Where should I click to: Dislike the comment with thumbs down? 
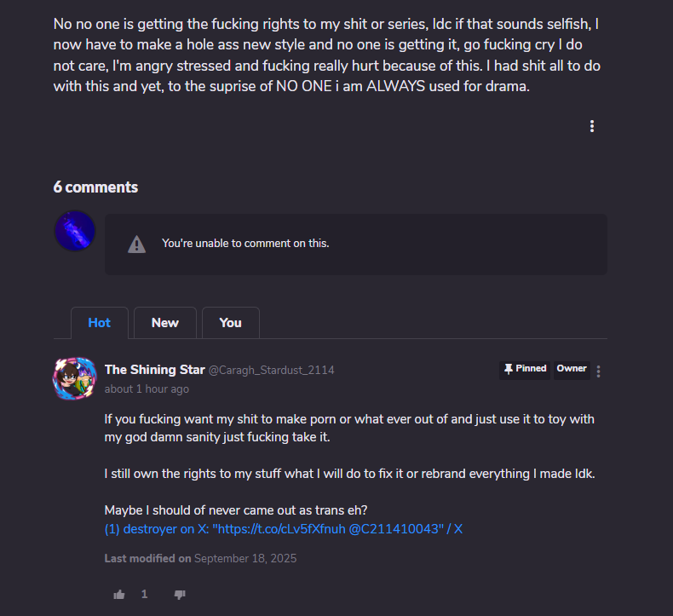180,594
